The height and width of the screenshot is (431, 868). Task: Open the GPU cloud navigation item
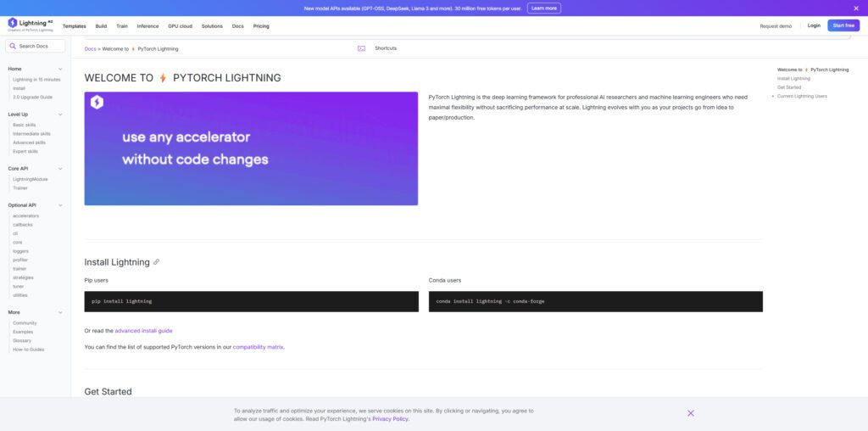[x=180, y=26]
